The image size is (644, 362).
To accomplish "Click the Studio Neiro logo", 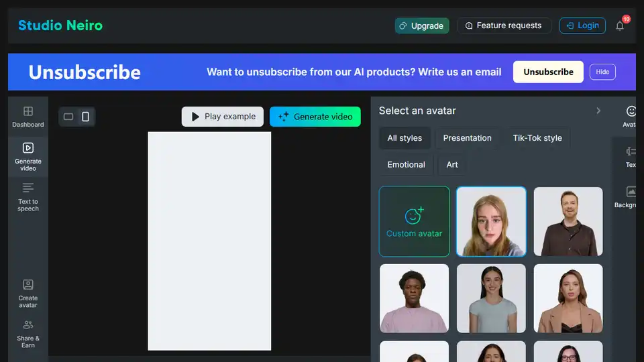I will [60, 25].
